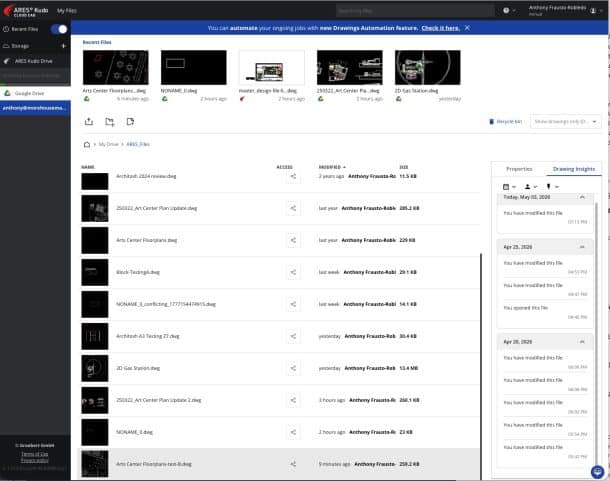Click the ARES Kudo logo
610x481 pixels.
tap(26, 11)
